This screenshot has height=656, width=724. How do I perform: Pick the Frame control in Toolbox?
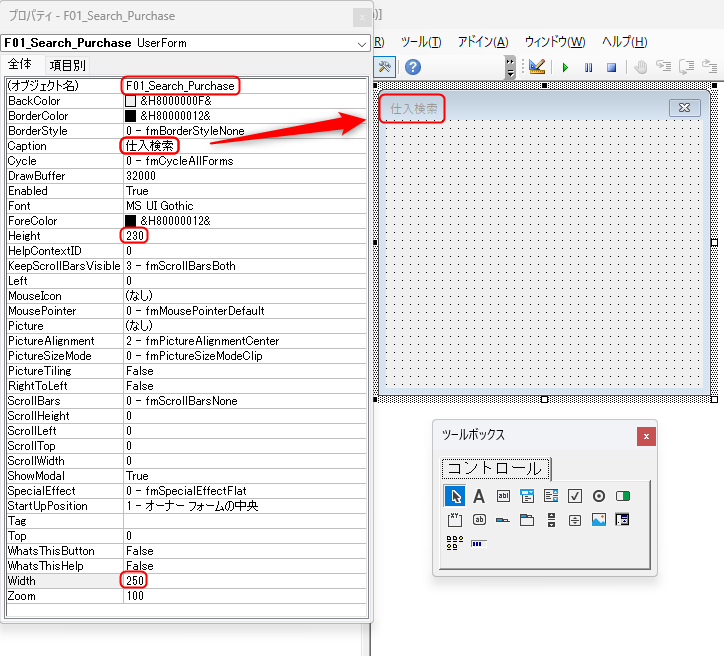point(455,520)
